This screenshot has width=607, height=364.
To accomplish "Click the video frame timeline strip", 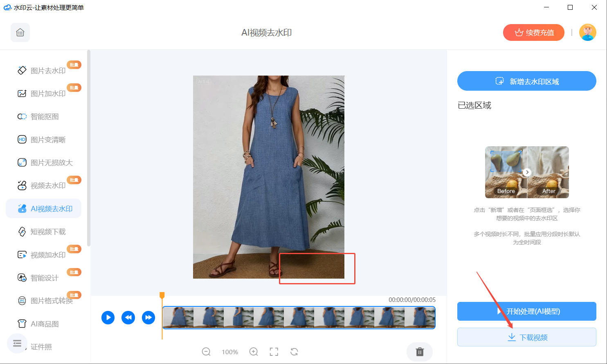I will (299, 317).
